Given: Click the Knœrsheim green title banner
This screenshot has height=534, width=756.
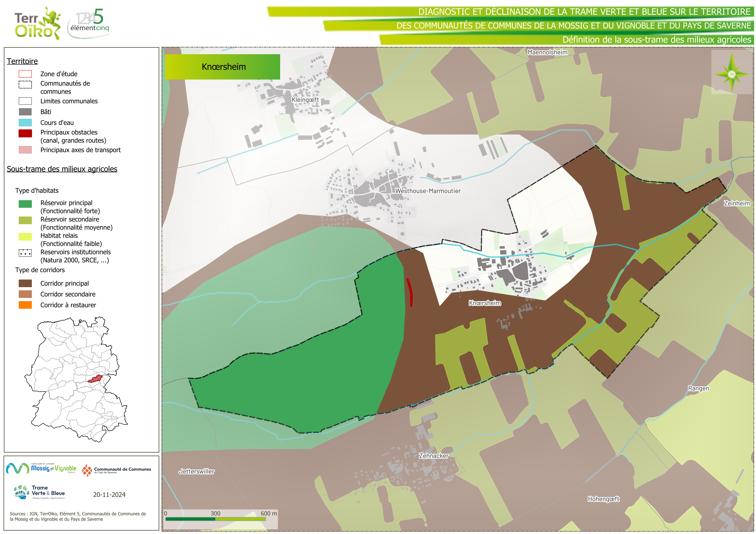Looking at the screenshot, I should tap(223, 67).
